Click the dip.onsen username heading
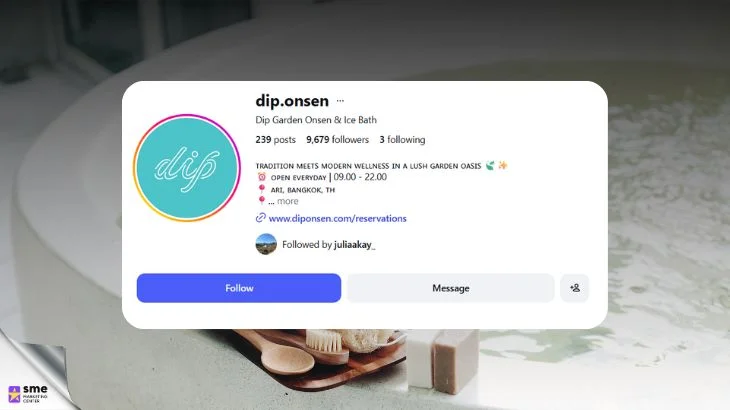Screen dimensions: 730x410 pos(292,101)
